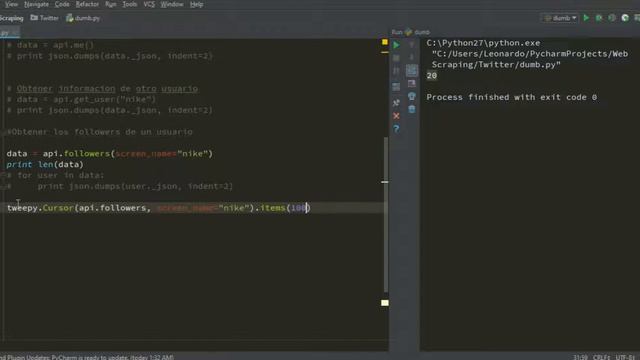The width and height of the screenshot is (640, 360).
Task: Clear all console output trash icon
Action: pos(411,109)
